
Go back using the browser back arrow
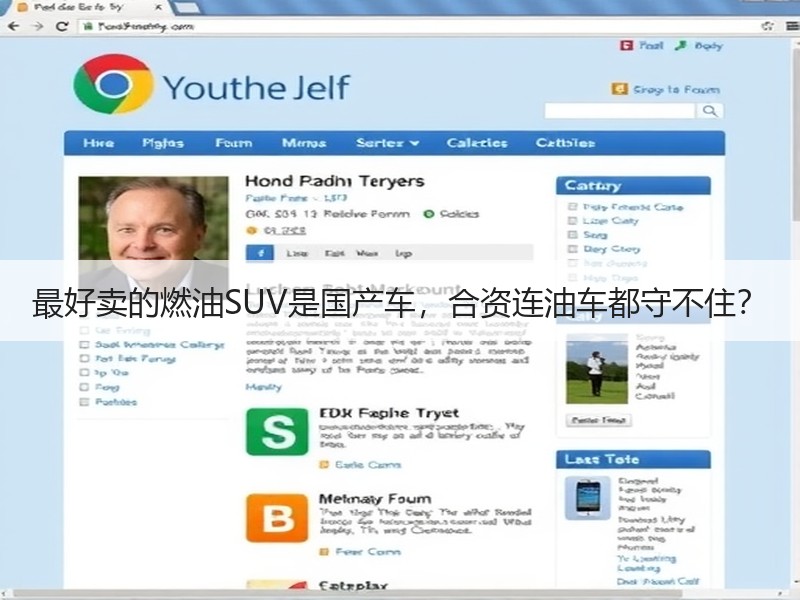[x=14, y=26]
